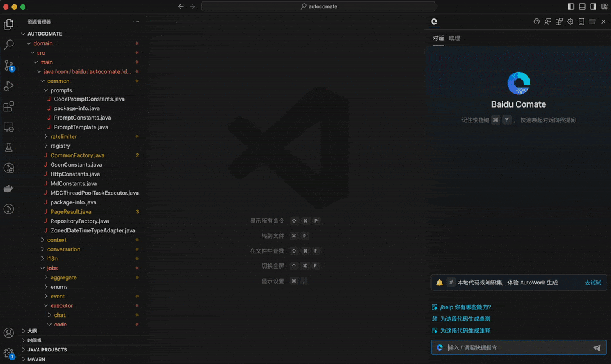Open the Testing flask icon
This screenshot has height=364, width=611.
tap(8, 147)
